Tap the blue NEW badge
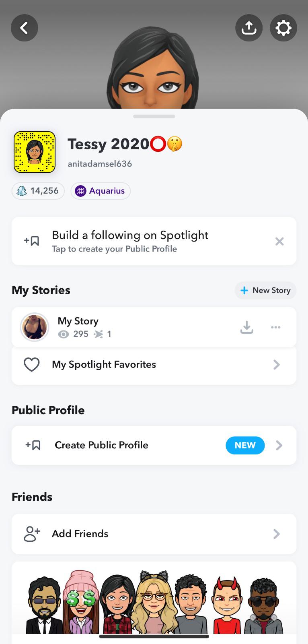The width and height of the screenshot is (308, 644). click(245, 445)
